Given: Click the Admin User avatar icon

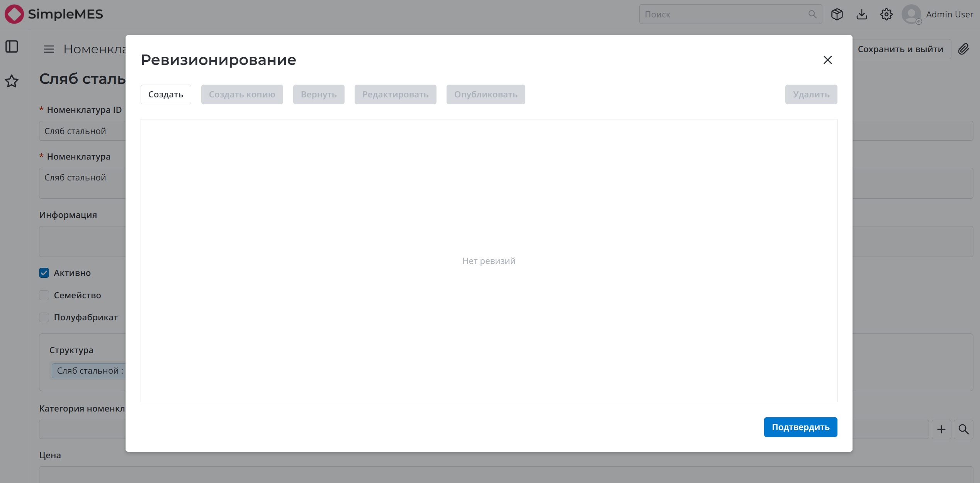Looking at the screenshot, I should [x=912, y=14].
